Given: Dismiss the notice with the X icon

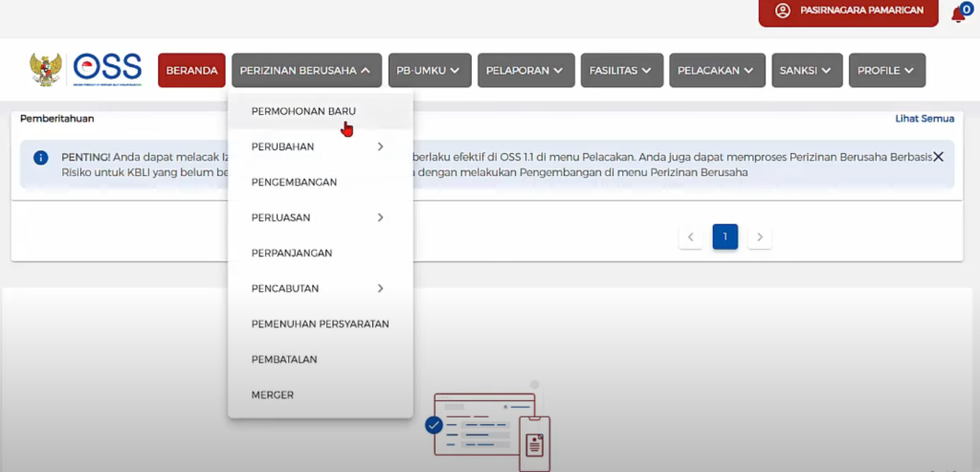Looking at the screenshot, I should (x=938, y=156).
